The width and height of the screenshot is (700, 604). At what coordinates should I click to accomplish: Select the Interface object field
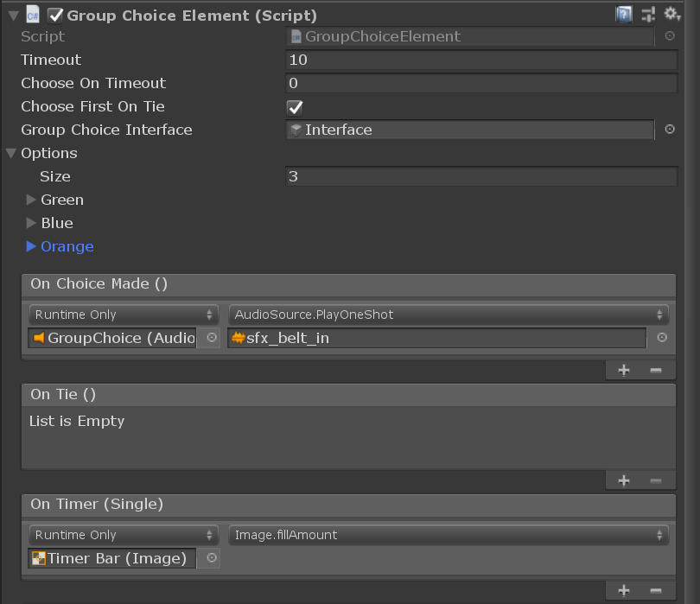pos(469,130)
